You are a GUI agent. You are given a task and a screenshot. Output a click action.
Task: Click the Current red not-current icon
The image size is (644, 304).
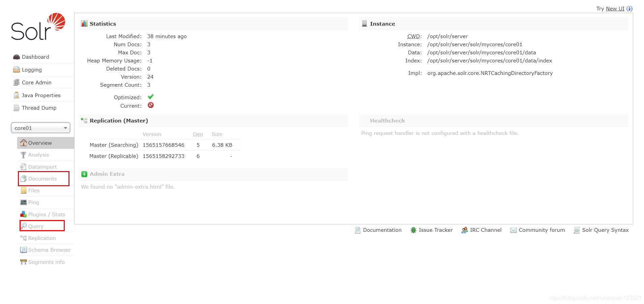click(x=151, y=105)
